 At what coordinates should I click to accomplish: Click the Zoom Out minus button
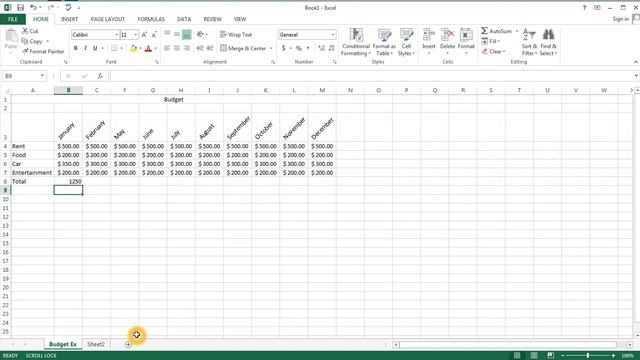coord(562,356)
